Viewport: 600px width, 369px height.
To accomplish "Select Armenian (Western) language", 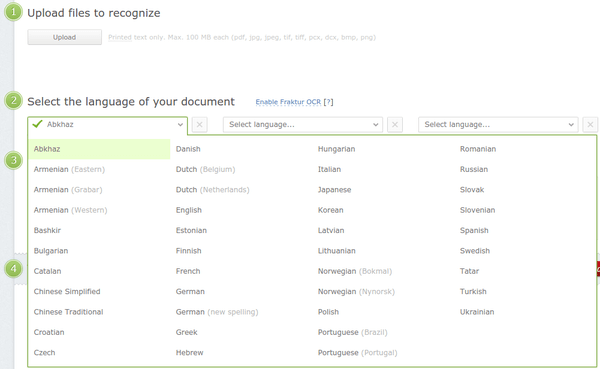I will tap(70, 210).
